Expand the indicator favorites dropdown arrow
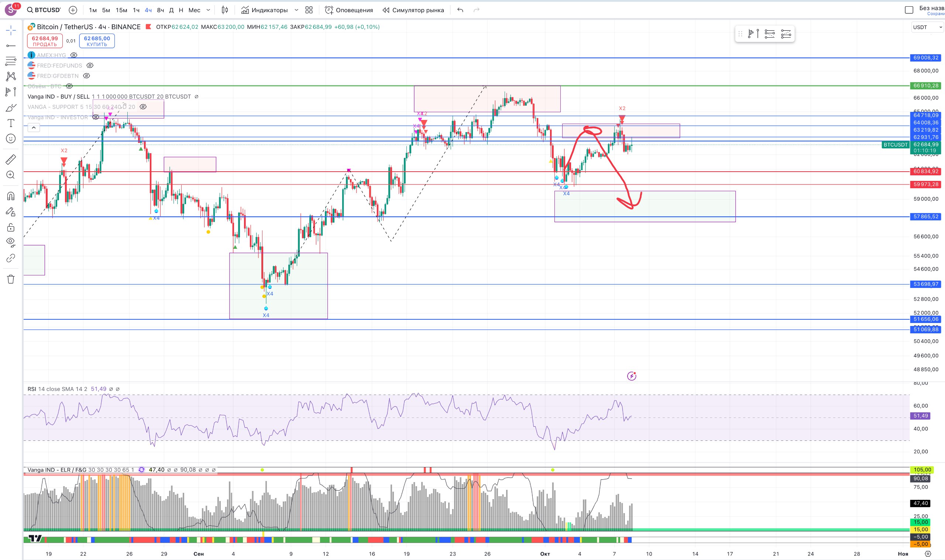 click(x=296, y=10)
